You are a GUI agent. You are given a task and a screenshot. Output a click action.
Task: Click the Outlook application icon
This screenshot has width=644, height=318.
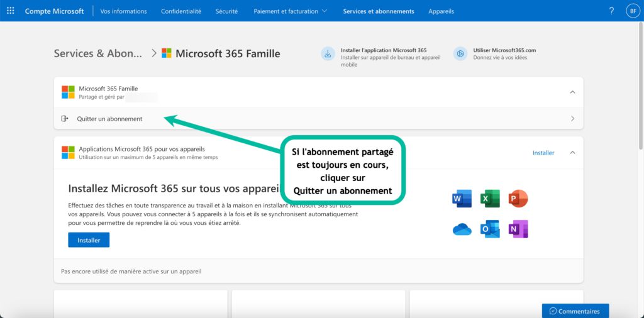pyautogui.click(x=490, y=229)
